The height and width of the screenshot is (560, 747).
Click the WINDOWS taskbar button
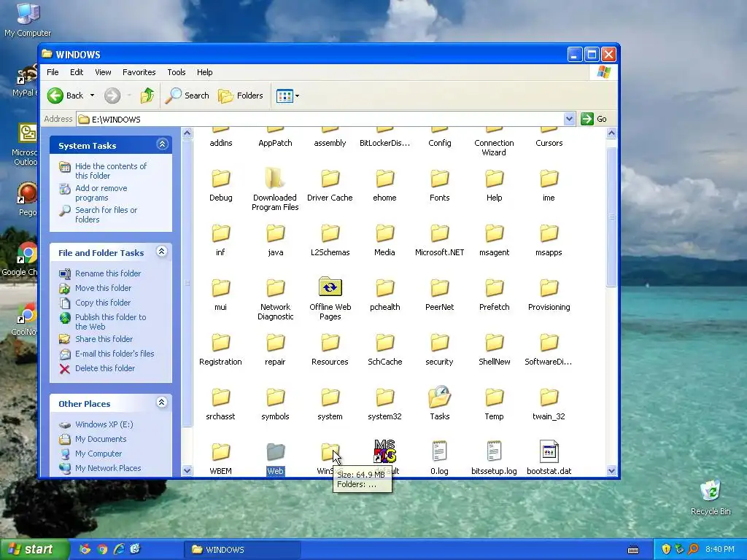click(x=242, y=550)
